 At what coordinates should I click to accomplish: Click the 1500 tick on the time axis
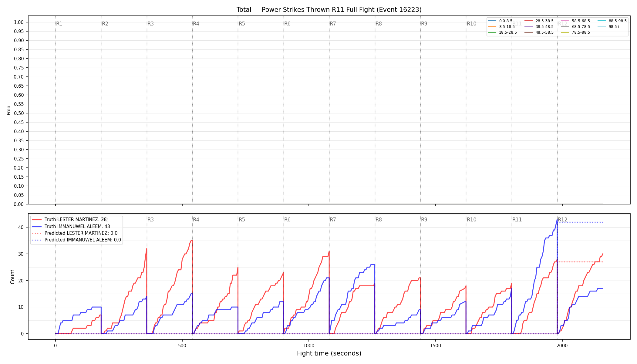[436, 345]
